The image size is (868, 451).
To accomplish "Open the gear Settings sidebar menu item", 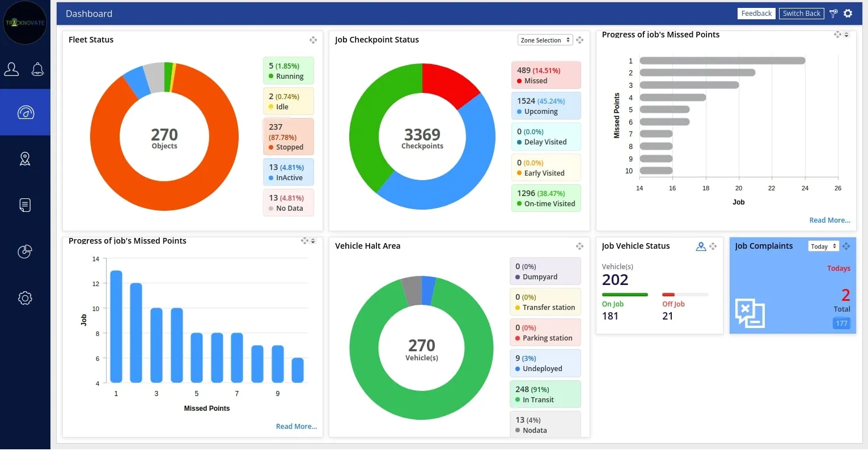I will (25, 298).
